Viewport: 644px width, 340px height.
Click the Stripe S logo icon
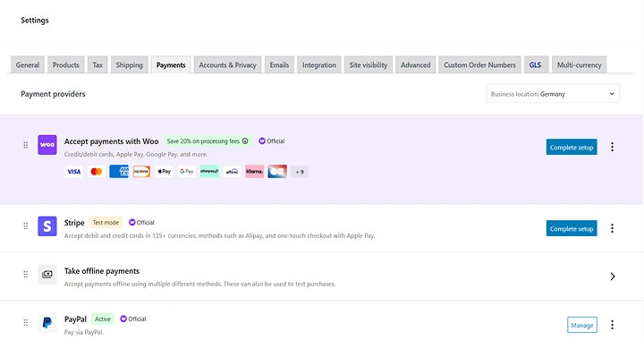click(x=47, y=226)
